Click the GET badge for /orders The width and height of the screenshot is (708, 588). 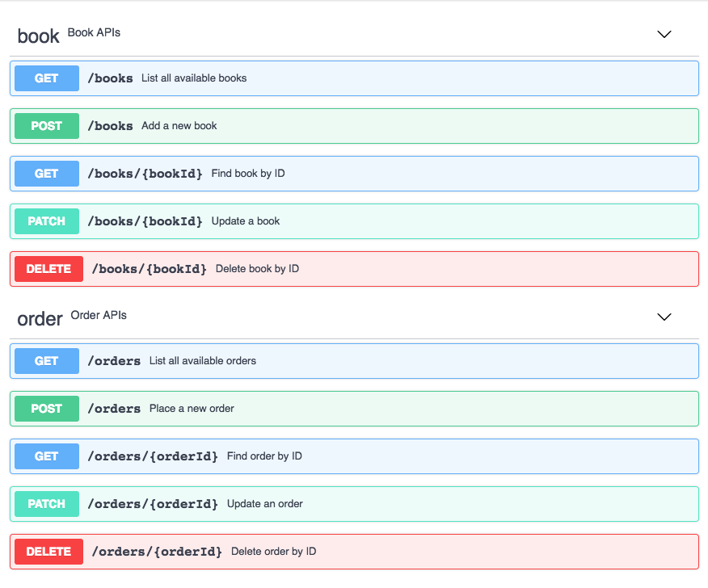coord(47,361)
